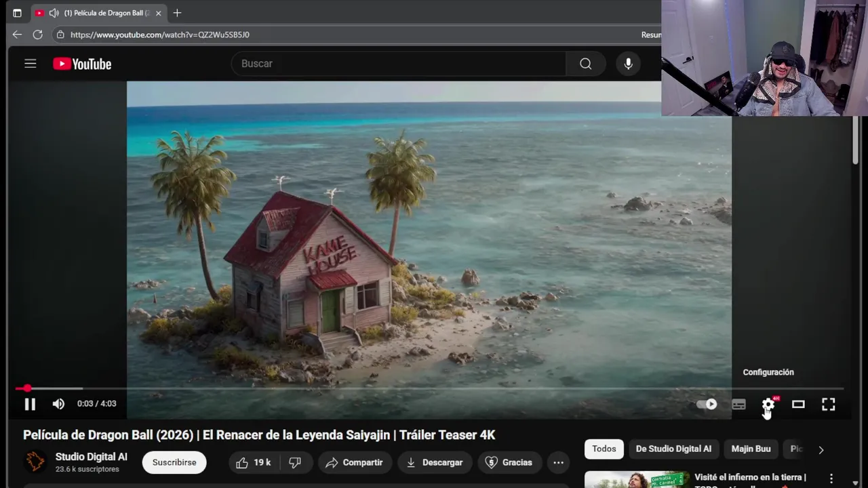Open Studio Digital AI channel avatar

pos(35,462)
